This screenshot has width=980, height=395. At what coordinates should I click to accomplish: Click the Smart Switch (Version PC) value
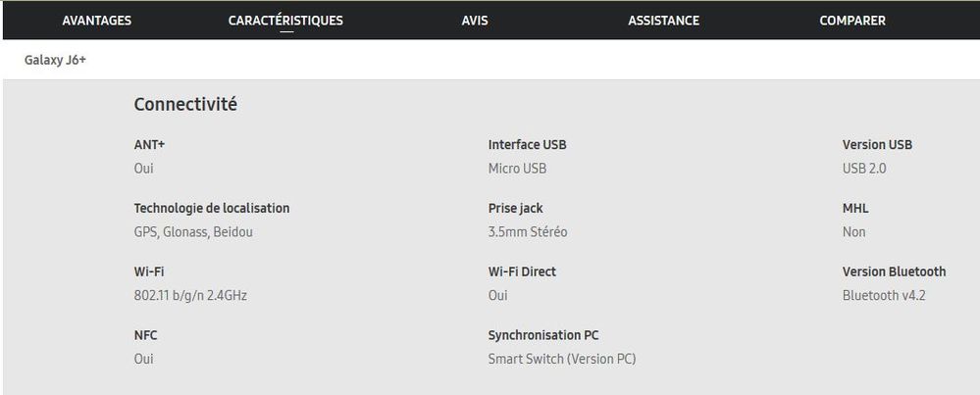click(x=561, y=359)
